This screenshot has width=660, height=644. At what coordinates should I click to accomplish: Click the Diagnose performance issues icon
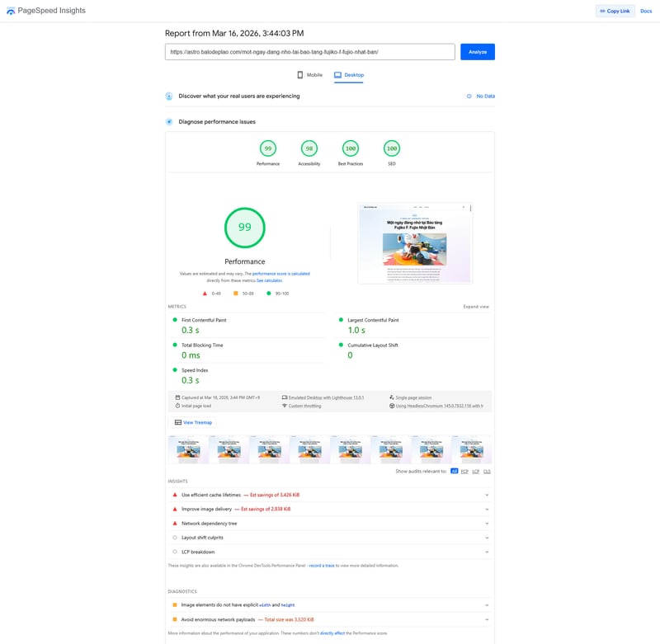(x=169, y=122)
